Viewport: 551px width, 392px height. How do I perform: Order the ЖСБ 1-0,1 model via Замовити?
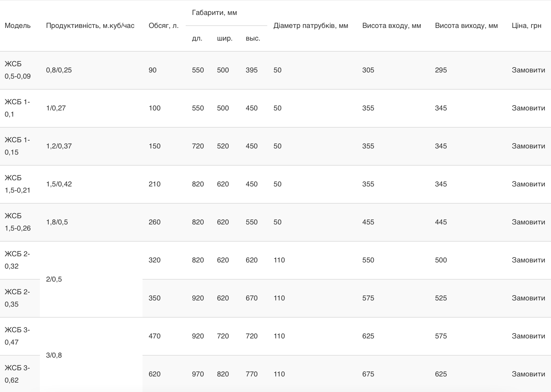click(528, 108)
